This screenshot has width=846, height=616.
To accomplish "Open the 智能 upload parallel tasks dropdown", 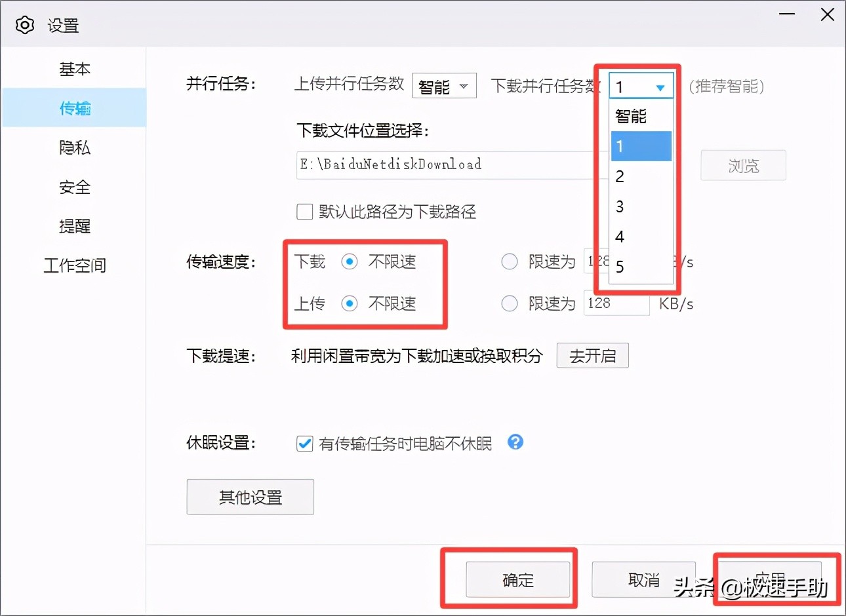I will (444, 85).
